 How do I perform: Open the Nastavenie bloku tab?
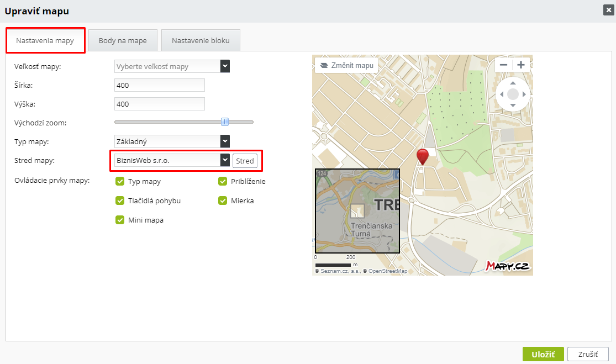click(x=200, y=41)
